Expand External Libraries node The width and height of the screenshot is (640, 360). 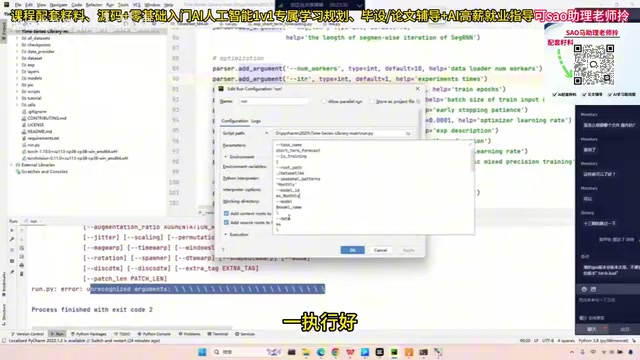(11, 165)
